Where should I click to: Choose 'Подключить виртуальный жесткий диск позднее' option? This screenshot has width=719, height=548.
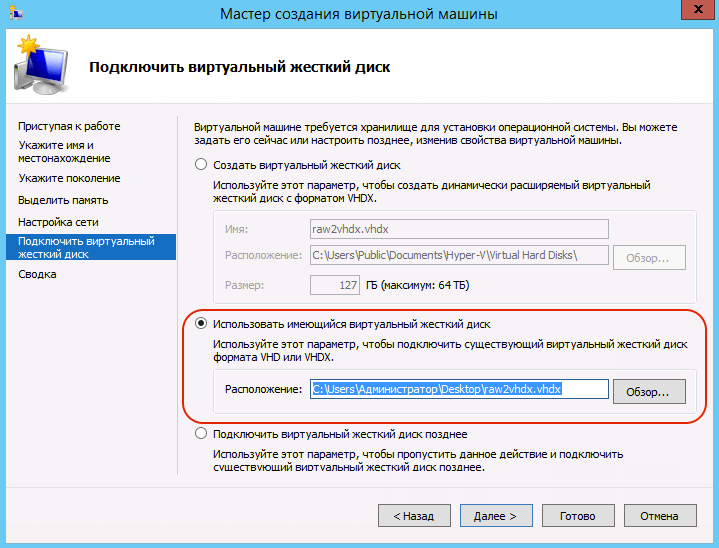coord(201,434)
